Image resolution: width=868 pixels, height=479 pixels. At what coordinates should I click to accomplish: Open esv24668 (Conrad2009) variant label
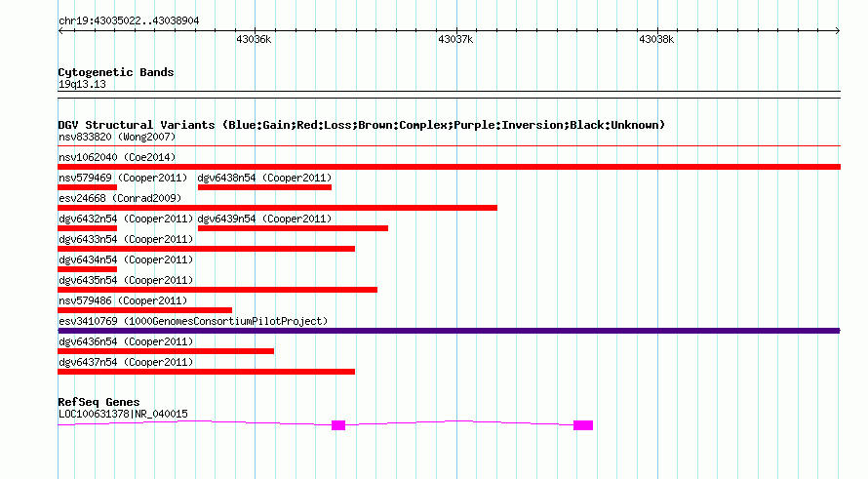(120, 198)
